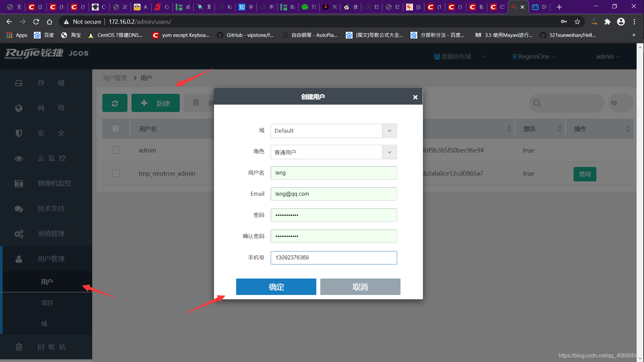Image resolution: width=644 pixels, height=362 pixels.
Task: Open the 存储 storage sidebar item
Action: click(46, 83)
